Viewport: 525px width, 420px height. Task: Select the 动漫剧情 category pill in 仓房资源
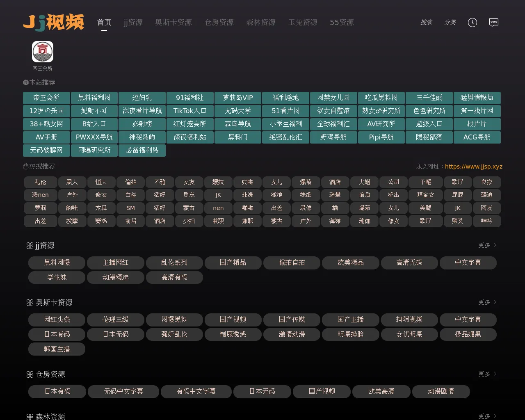pos(441,391)
